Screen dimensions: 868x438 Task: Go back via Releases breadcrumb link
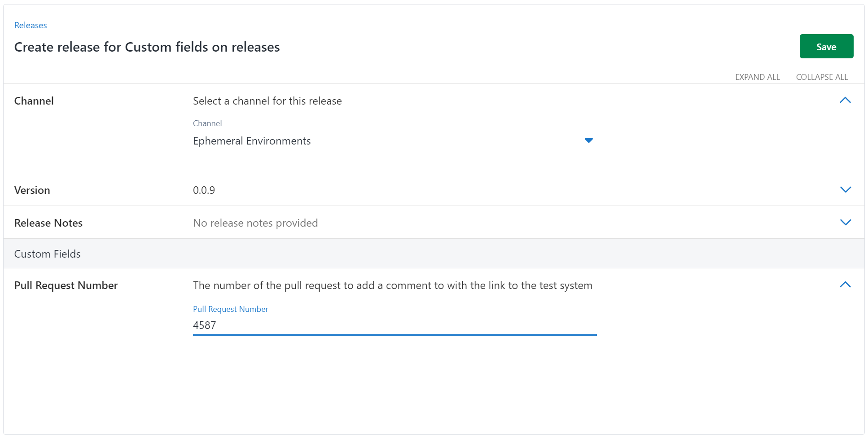pos(31,26)
